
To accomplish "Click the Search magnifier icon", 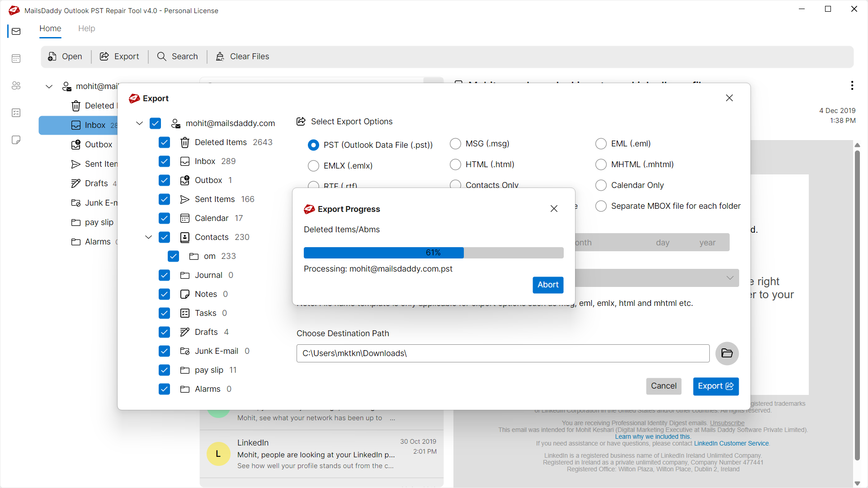I will (161, 56).
